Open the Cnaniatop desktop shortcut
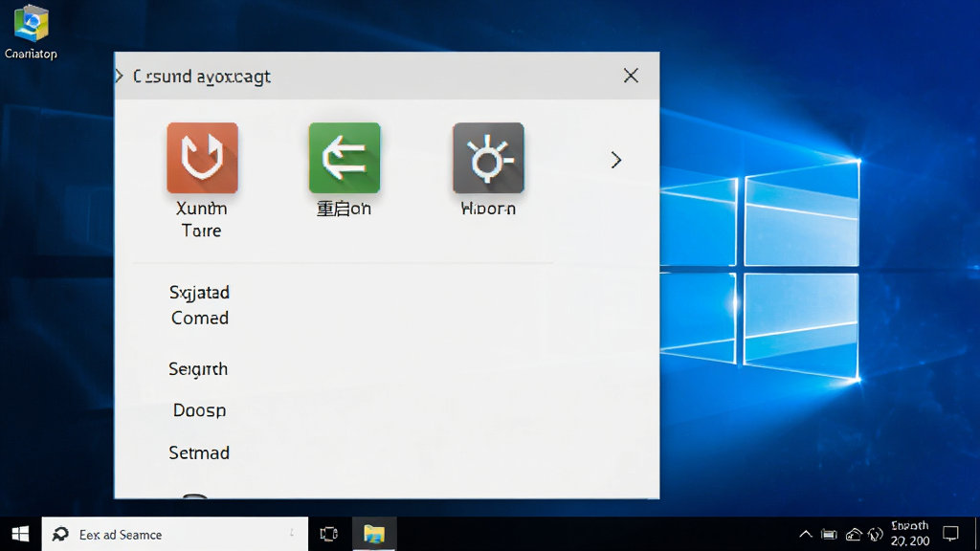Screen dimensions: 980x551 31,32
